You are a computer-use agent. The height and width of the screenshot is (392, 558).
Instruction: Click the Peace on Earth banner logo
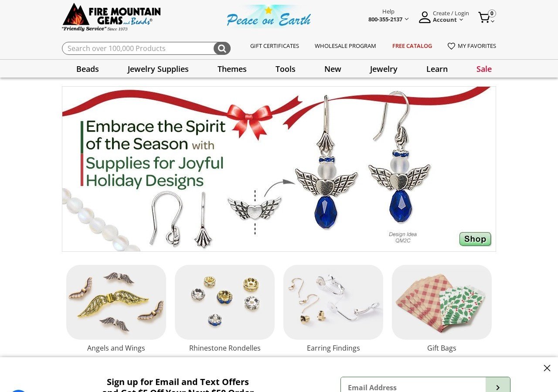click(x=269, y=17)
